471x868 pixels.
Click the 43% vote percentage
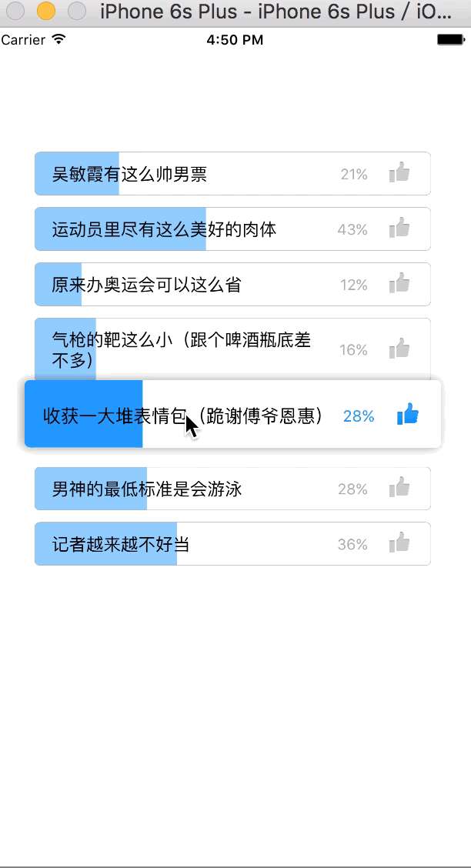[x=352, y=229]
